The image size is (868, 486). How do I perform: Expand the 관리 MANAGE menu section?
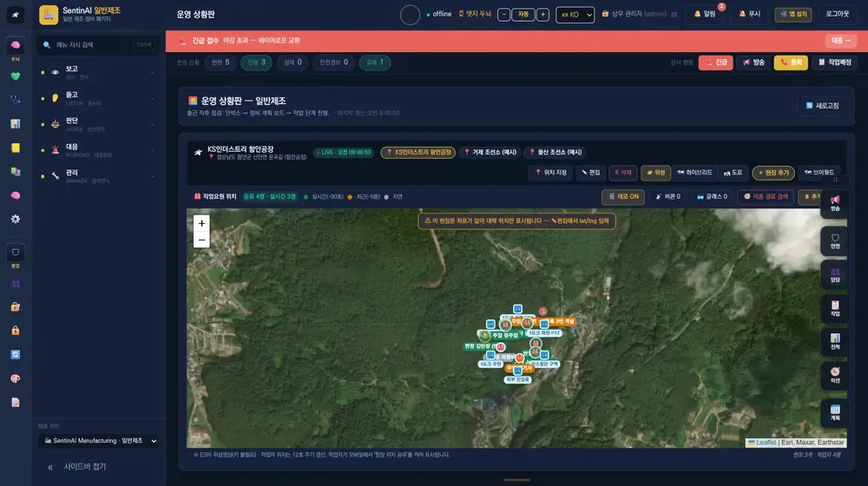click(x=98, y=176)
